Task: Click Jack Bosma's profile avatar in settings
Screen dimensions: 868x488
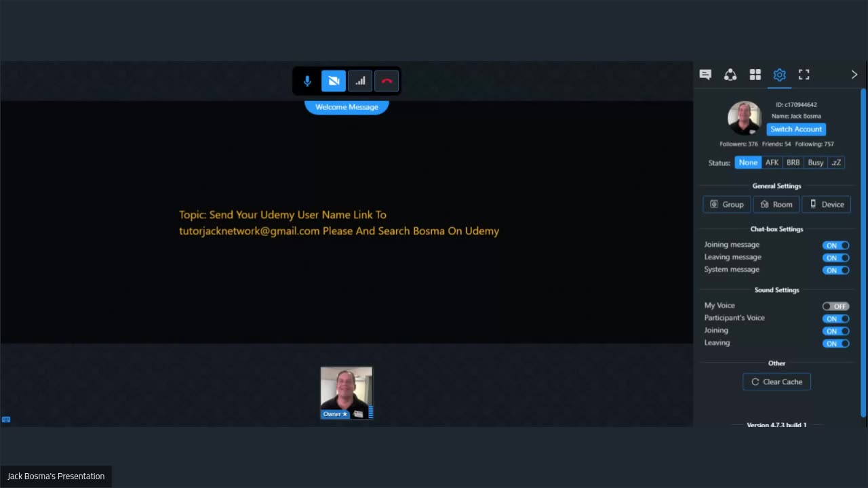Action: [745, 119]
